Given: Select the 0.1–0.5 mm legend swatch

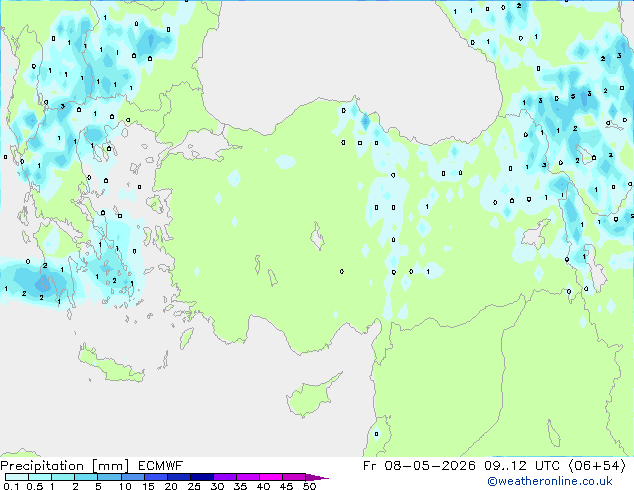Looking at the screenshot, I should (x=17, y=477).
